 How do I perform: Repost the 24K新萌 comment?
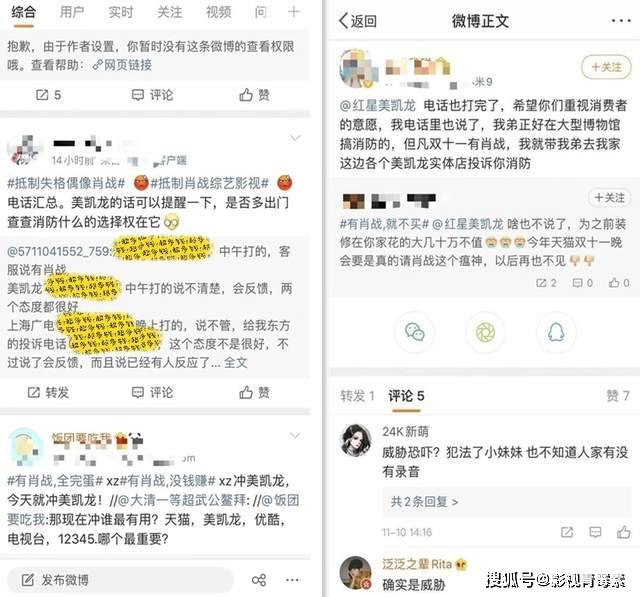pyautogui.click(x=567, y=532)
